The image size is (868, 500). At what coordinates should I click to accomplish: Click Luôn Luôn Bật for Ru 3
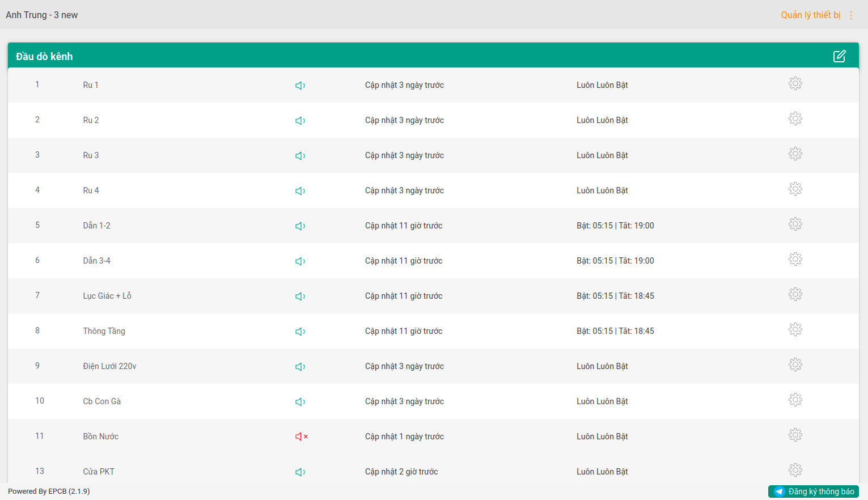point(602,155)
